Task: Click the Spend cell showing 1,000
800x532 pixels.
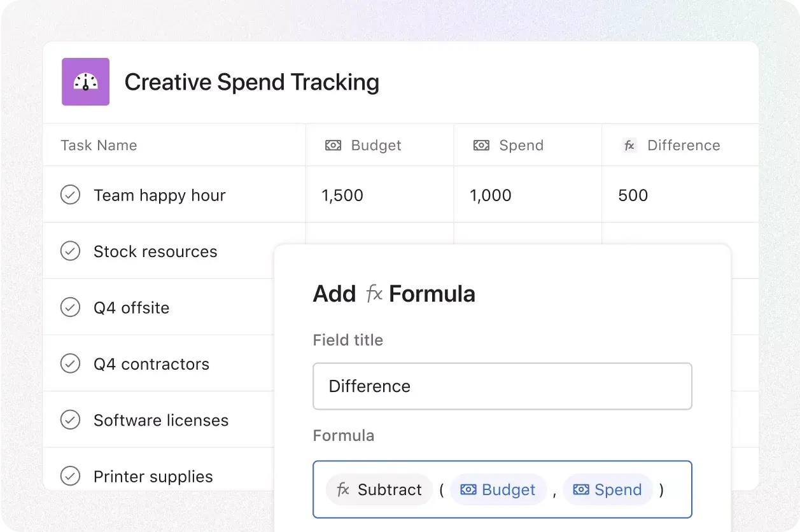Action: click(x=491, y=195)
